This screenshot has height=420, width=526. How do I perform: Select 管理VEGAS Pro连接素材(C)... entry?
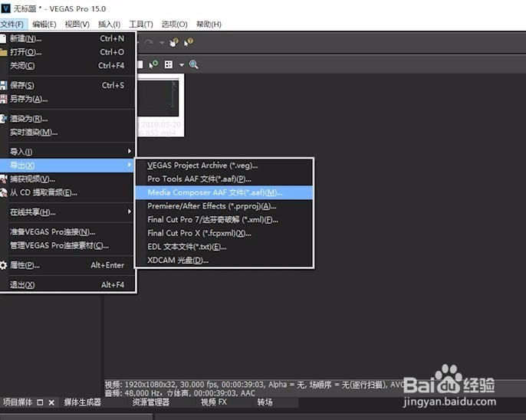click(67, 246)
